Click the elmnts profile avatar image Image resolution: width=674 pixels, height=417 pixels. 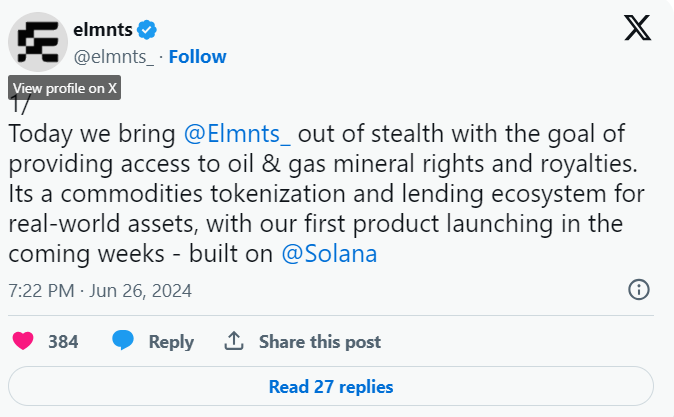(38, 42)
